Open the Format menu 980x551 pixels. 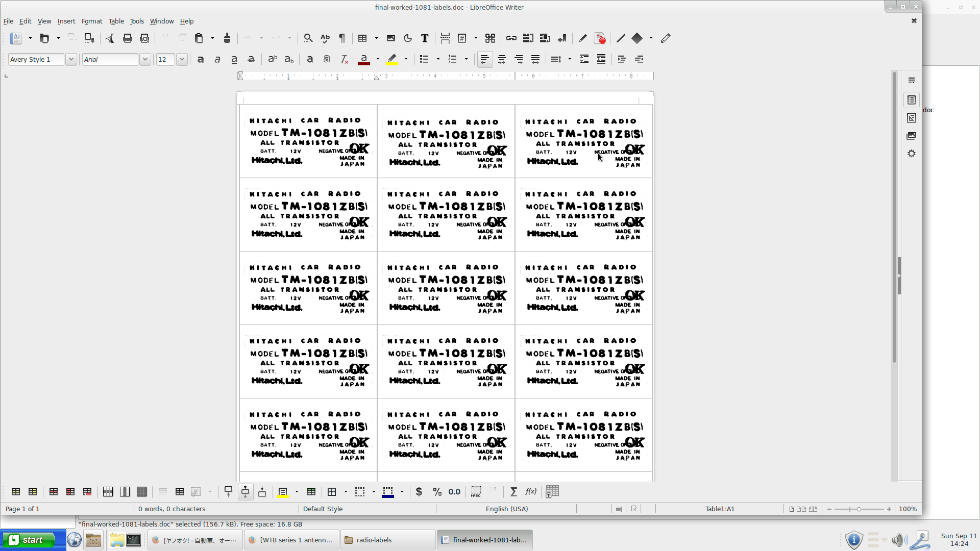point(92,21)
